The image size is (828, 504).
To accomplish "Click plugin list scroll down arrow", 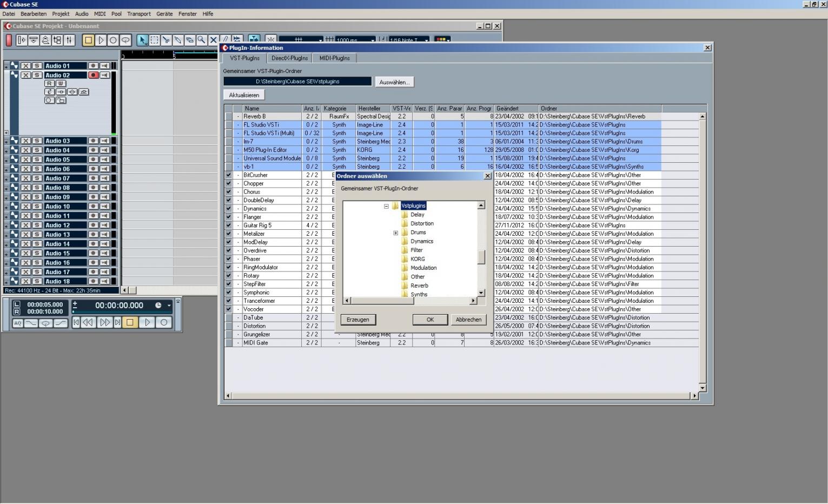I will 703,388.
